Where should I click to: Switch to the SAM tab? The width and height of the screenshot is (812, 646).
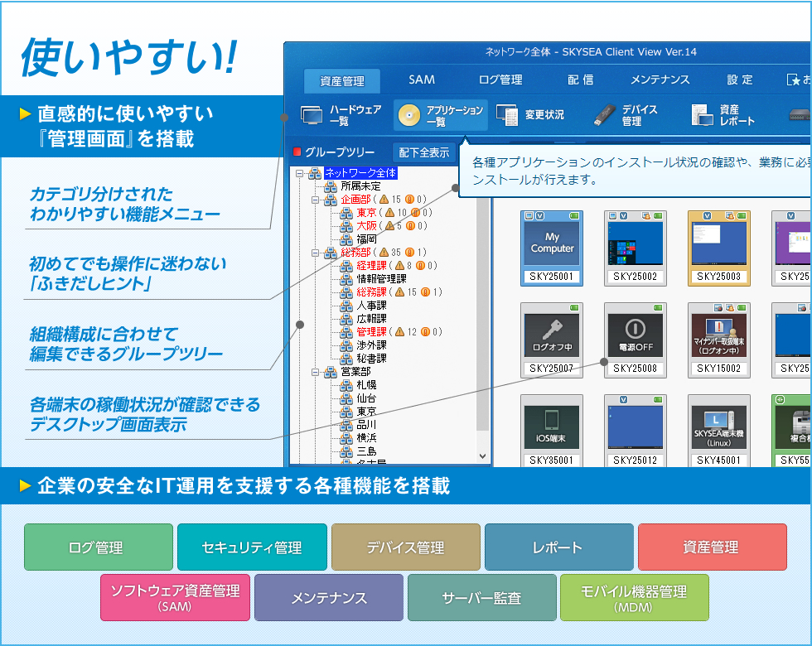pyautogui.click(x=421, y=81)
